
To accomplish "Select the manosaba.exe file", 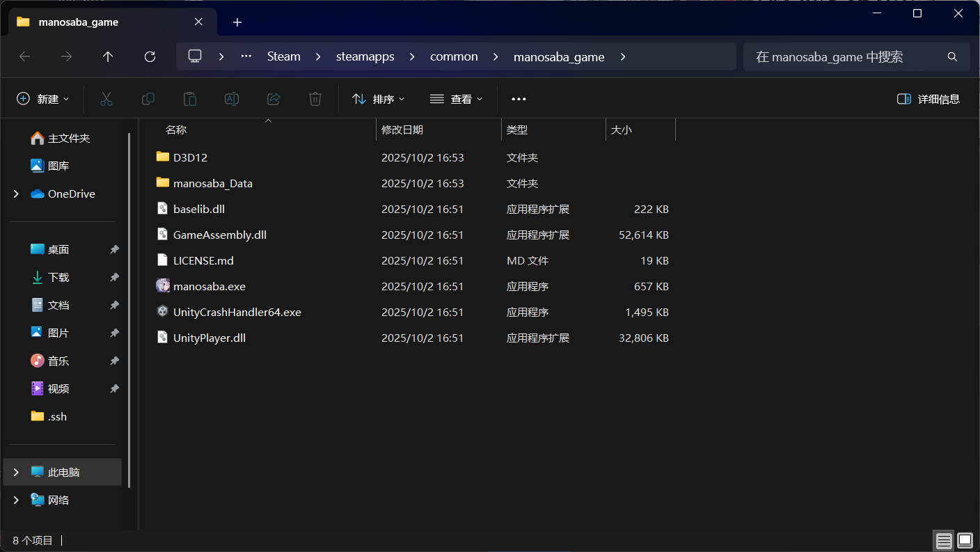I will [209, 286].
